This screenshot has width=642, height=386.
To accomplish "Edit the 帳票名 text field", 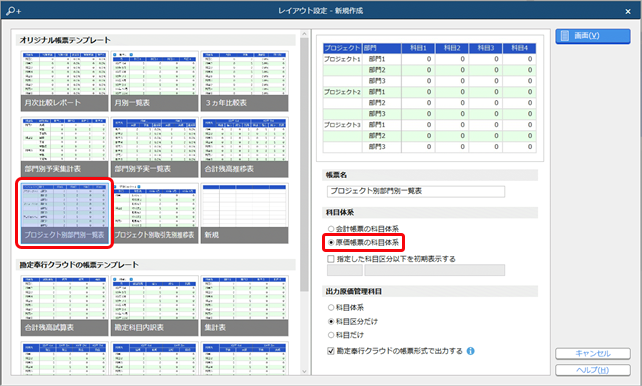I will point(416,191).
